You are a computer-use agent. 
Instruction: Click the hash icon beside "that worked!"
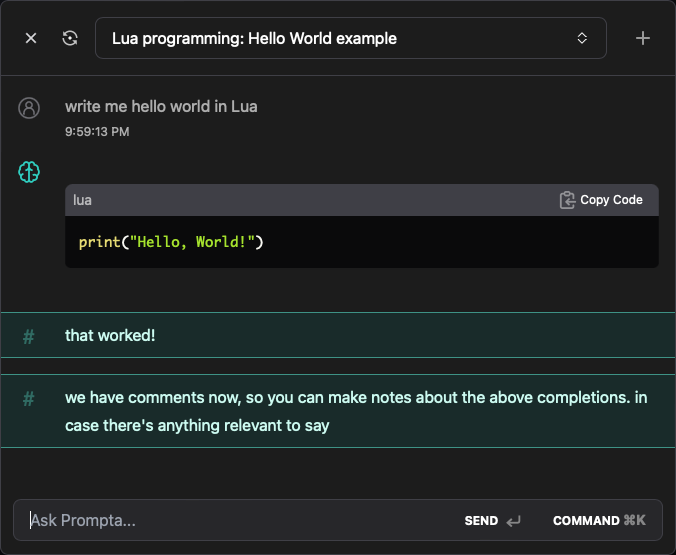(29, 336)
